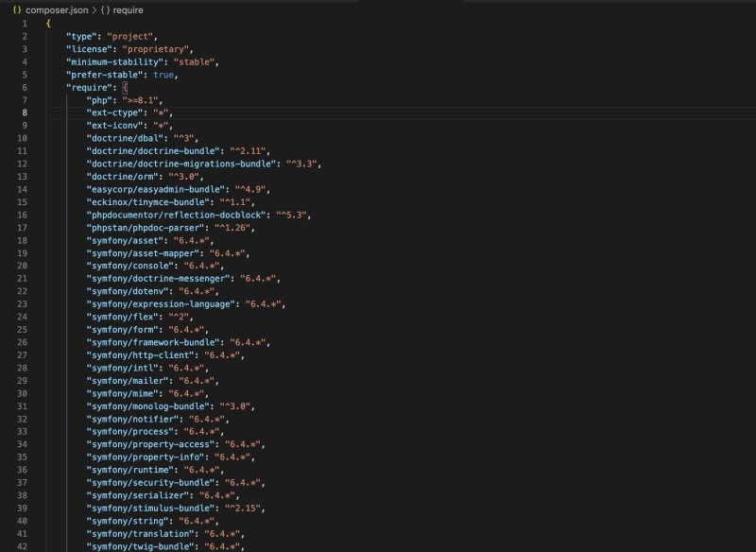
Task: Click the "^2" symfony/flex version
Action: pos(179,317)
